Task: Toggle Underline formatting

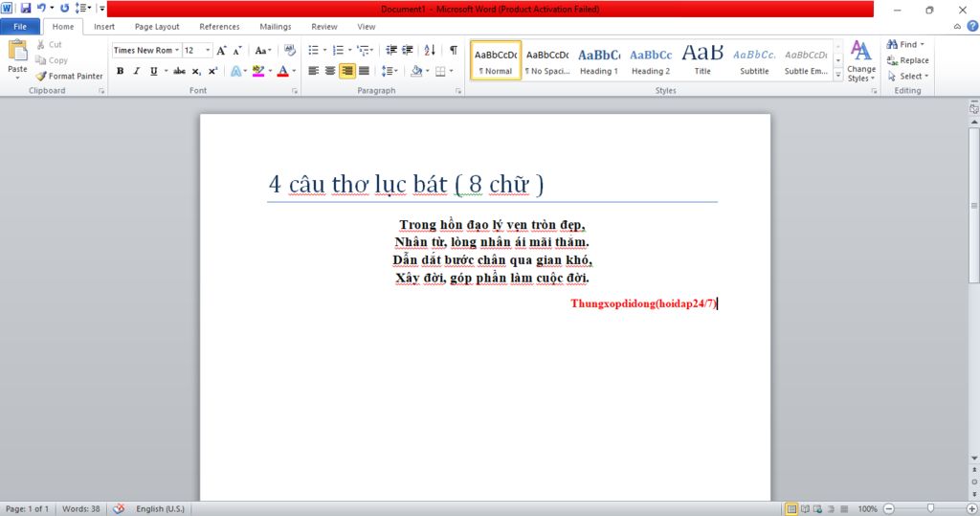Action: (153, 71)
